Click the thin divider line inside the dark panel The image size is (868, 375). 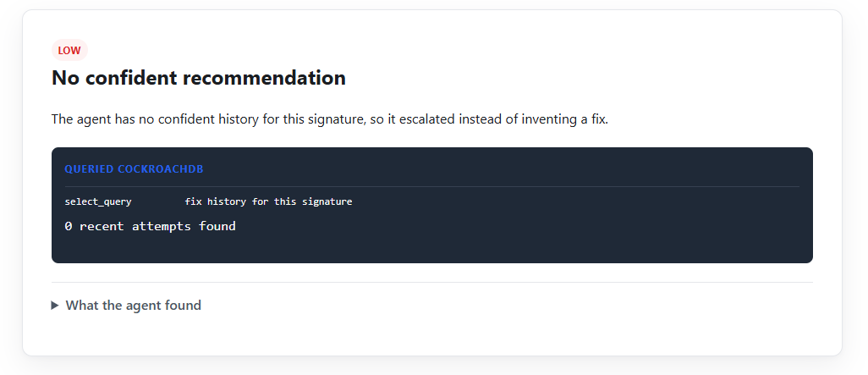431,187
